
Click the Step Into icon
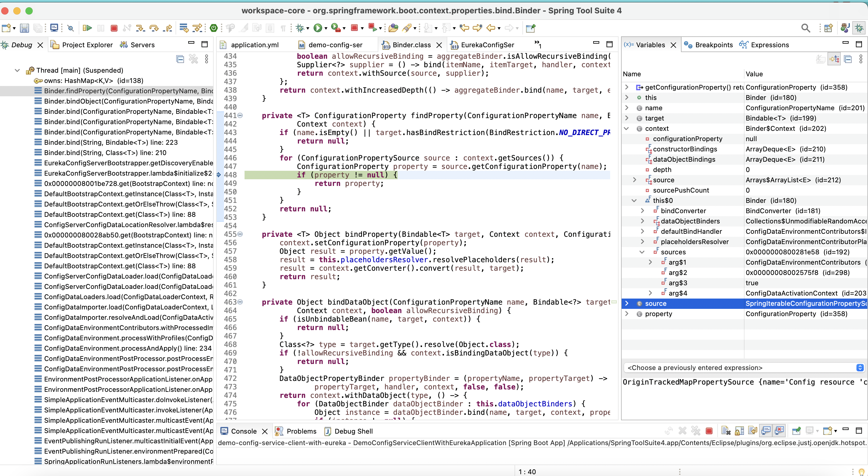pos(140,28)
